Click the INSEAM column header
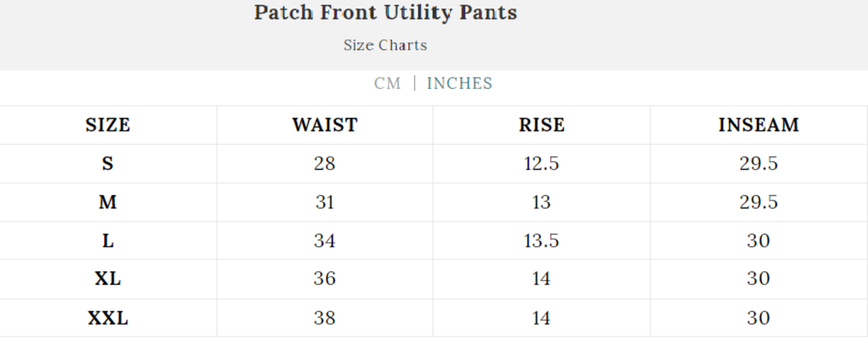Screen dimensions: 868x338 (759, 125)
